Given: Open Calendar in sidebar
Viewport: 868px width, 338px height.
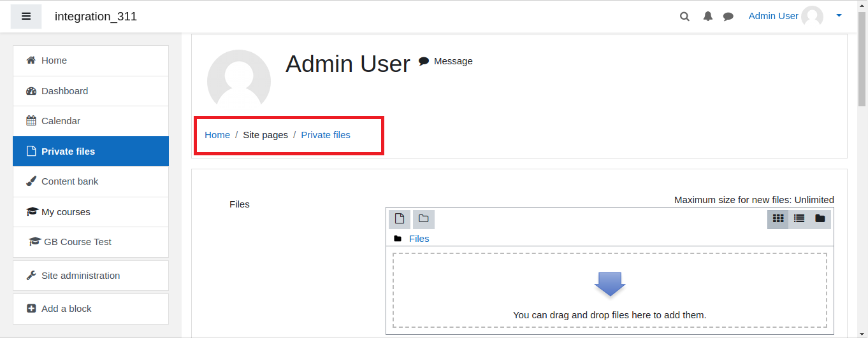Looking at the screenshot, I should point(90,121).
